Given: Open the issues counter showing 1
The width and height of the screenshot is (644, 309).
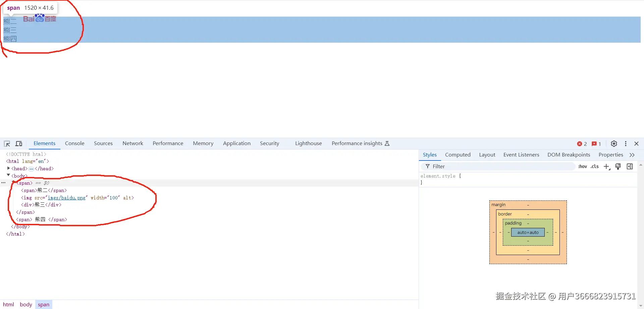Looking at the screenshot, I should click(596, 144).
